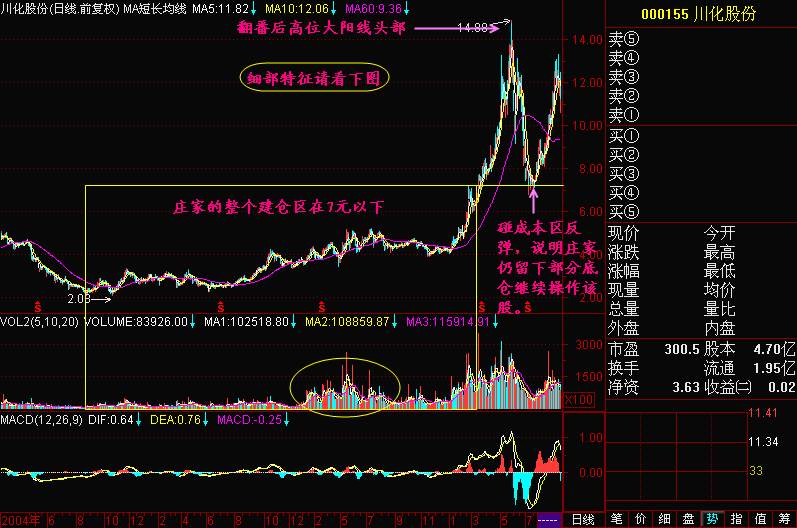Click the X100 volume scale label
This screenshot has width=797, height=528.
pyautogui.click(x=576, y=400)
